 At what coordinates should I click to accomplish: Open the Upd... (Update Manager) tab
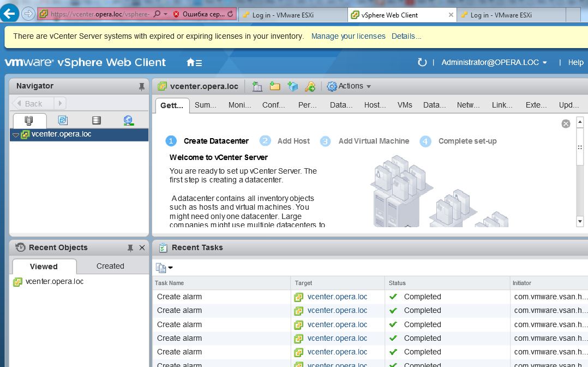[569, 105]
